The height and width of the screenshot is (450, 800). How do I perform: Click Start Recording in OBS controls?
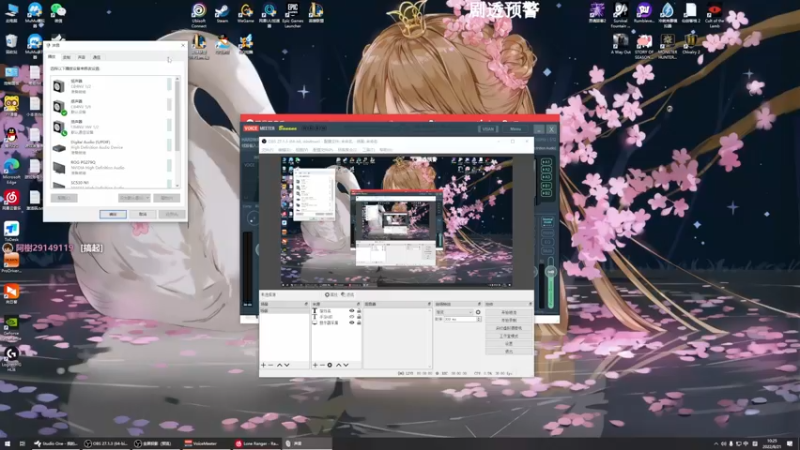(509, 320)
